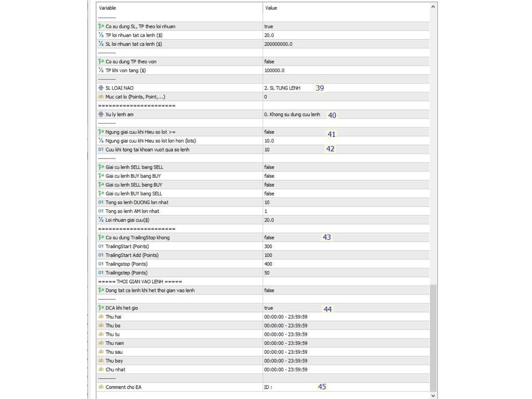Click the 'ab' string icon beside 'Muc cat lo'
Image resolution: width=532 pixels, height=399 pixels.
pyautogui.click(x=101, y=97)
